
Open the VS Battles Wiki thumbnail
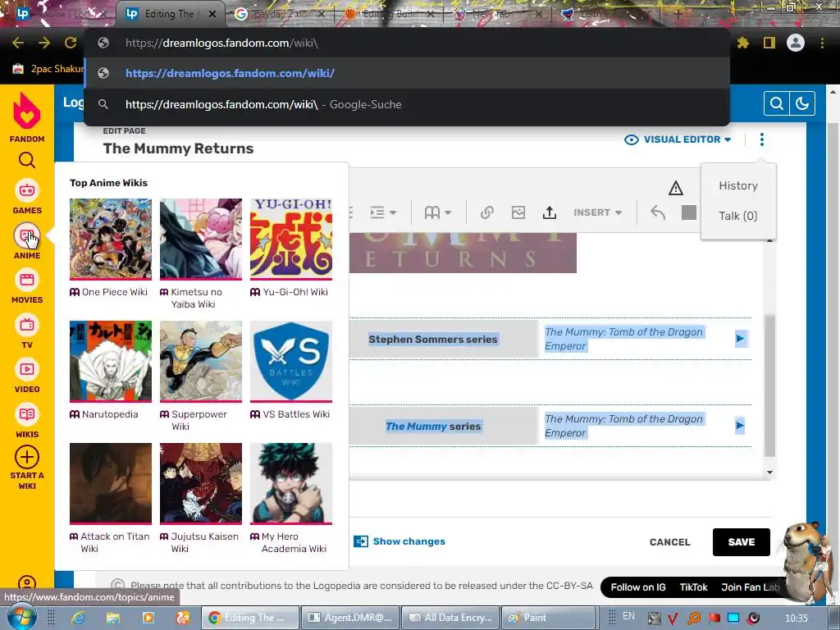coord(291,361)
